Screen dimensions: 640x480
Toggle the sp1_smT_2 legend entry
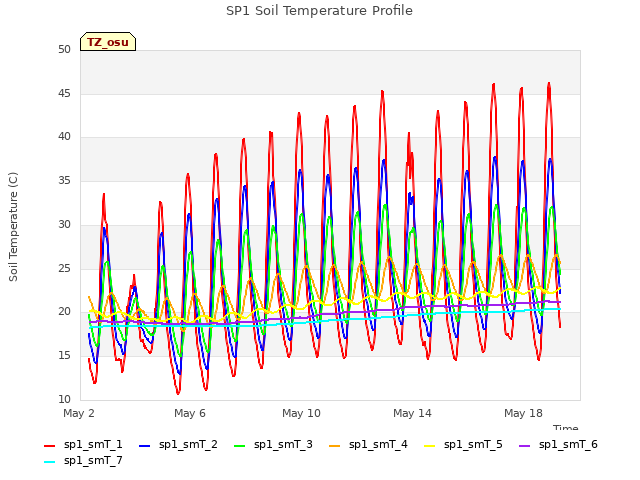[178, 444]
